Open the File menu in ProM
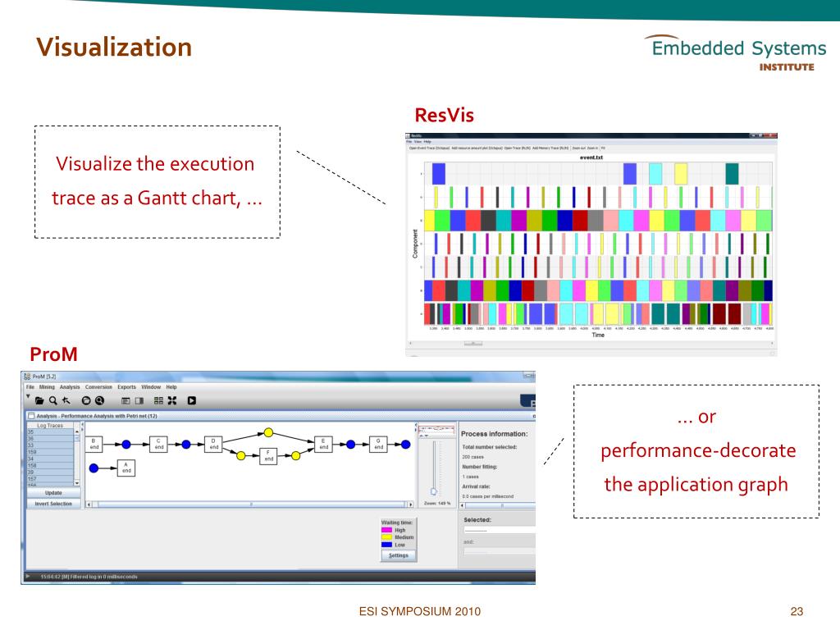This screenshot has height=630, width=840. tap(30, 387)
